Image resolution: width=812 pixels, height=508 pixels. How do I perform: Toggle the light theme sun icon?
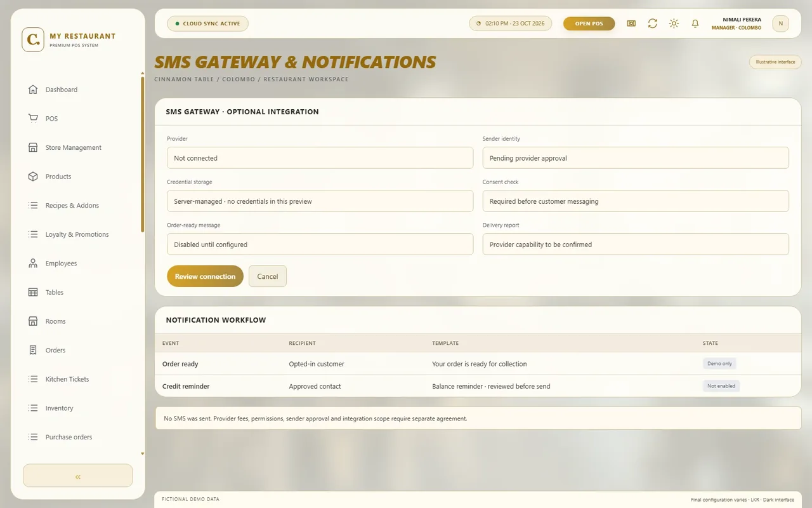pyautogui.click(x=674, y=23)
